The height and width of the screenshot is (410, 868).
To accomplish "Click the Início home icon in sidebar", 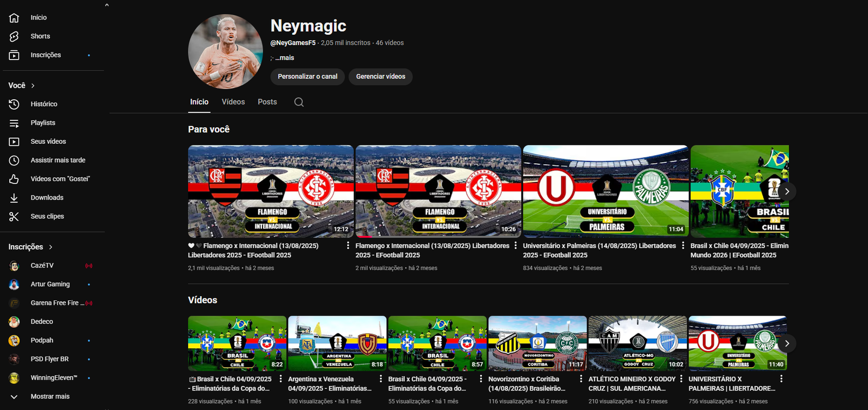I will [x=14, y=18].
